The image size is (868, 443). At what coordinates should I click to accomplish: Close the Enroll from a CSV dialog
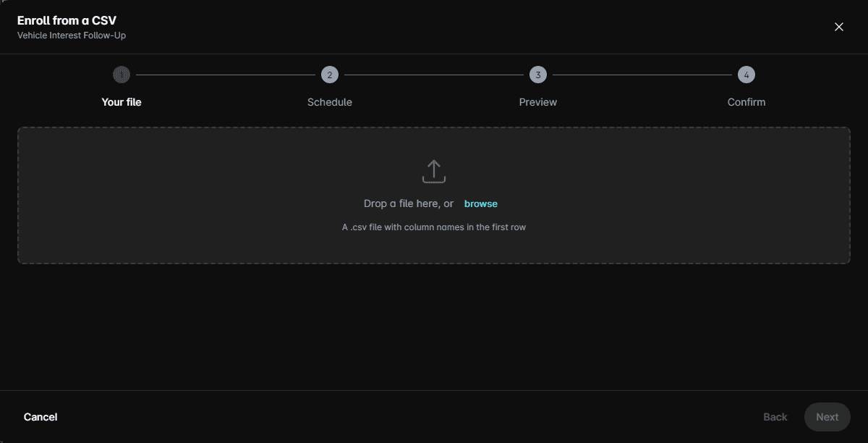tap(839, 27)
